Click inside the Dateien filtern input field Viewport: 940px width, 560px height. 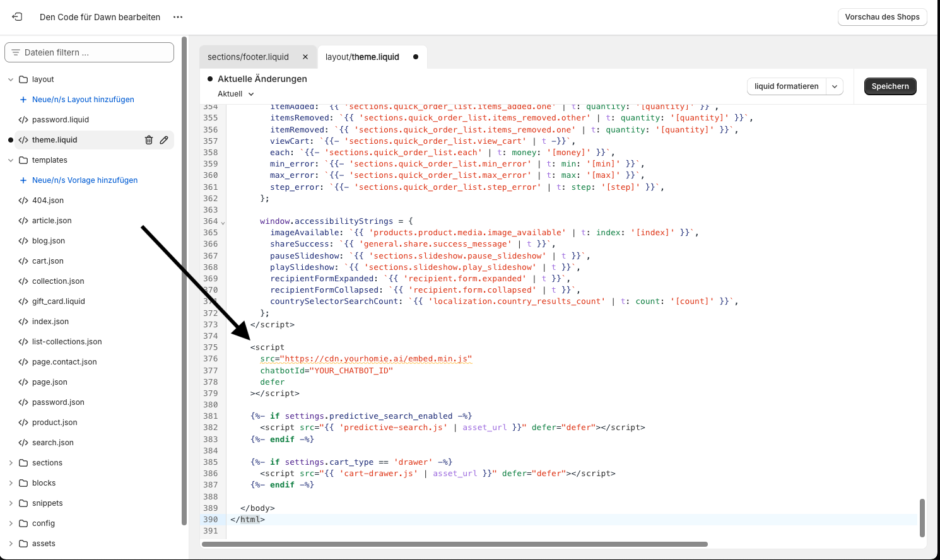click(x=88, y=52)
